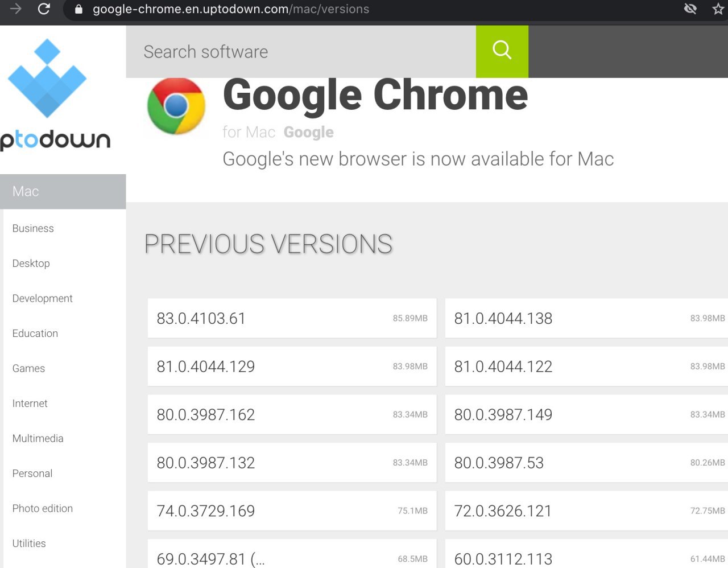Viewport: 728px width, 568px height.
Task: Click the 'for Mac' platform text
Action: (249, 132)
